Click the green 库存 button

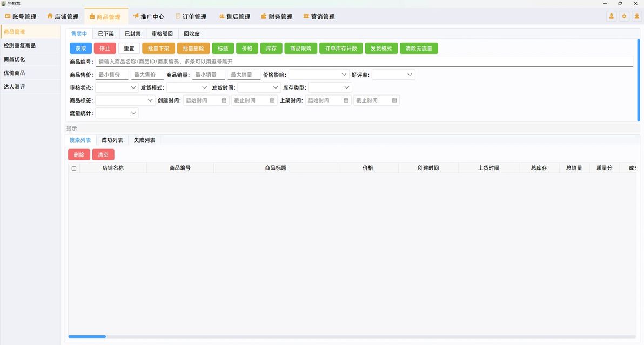pyautogui.click(x=271, y=49)
